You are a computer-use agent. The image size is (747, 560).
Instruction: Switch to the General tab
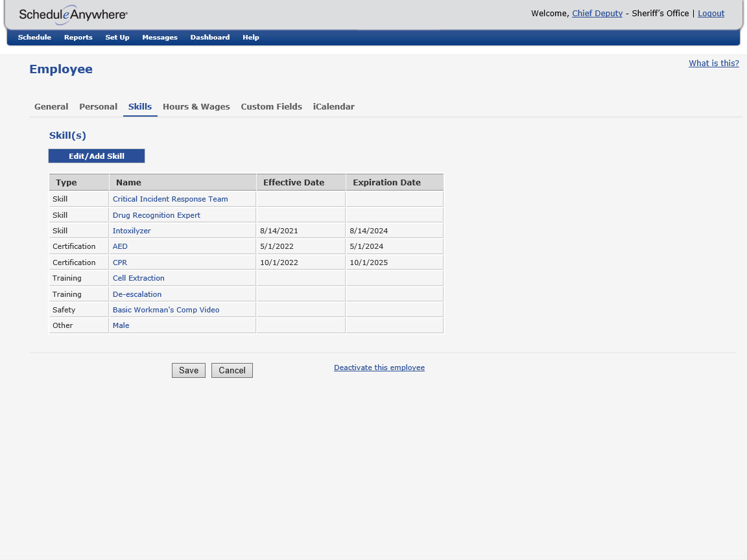point(51,107)
